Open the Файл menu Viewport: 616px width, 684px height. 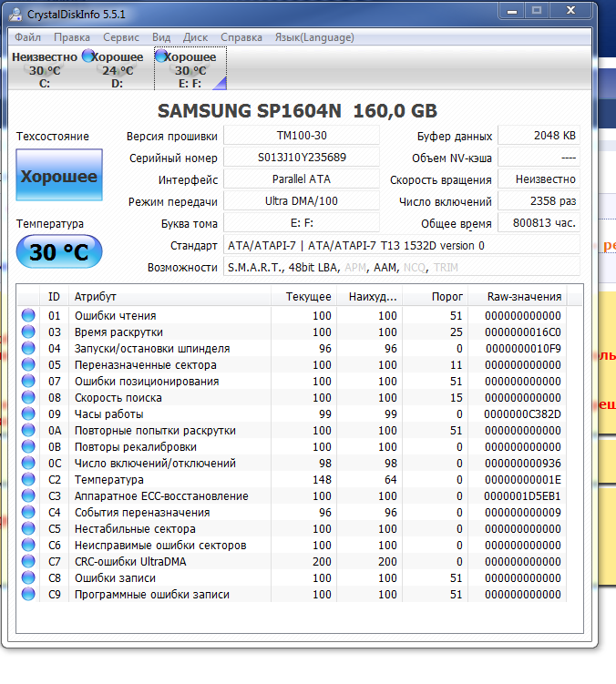27,37
